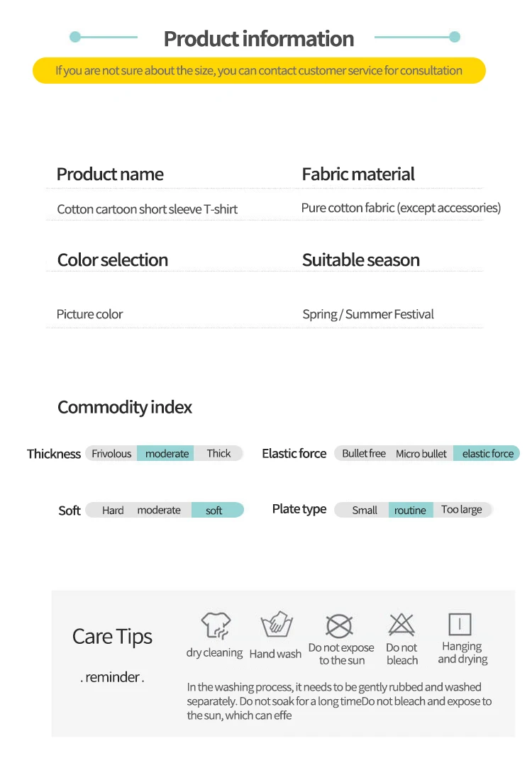Click the do not bleach triangle icon
The width and height of the screenshot is (532, 758).
tap(401, 625)
